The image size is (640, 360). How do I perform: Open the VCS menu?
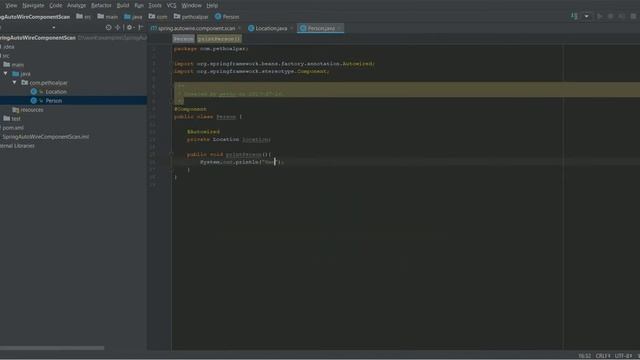tap(171, 5)
